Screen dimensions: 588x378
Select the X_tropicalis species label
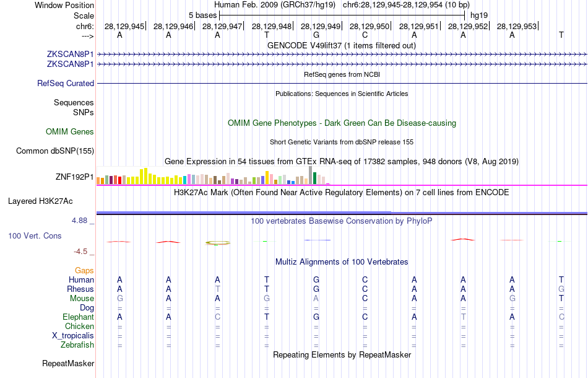73,336
